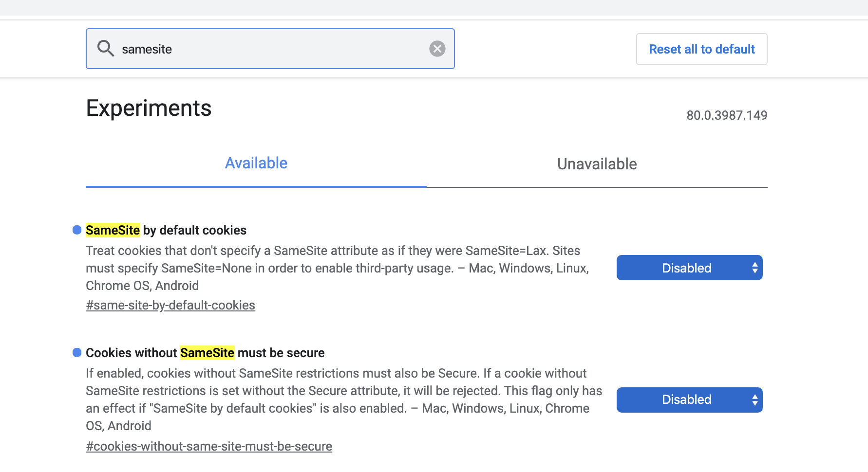Click the version number 80.0.3987.149
The height and width of the screenshot is (472, 868).
[726, 115]
